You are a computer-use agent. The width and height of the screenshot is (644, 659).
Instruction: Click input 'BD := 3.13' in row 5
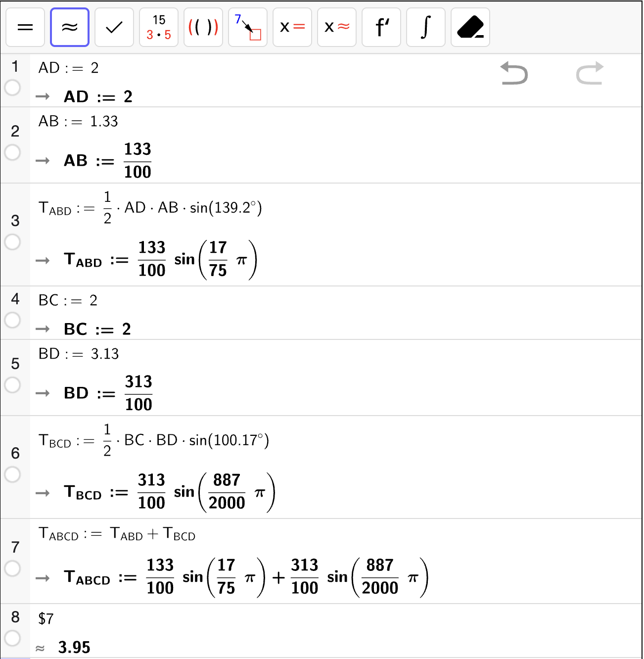[79, 354]
